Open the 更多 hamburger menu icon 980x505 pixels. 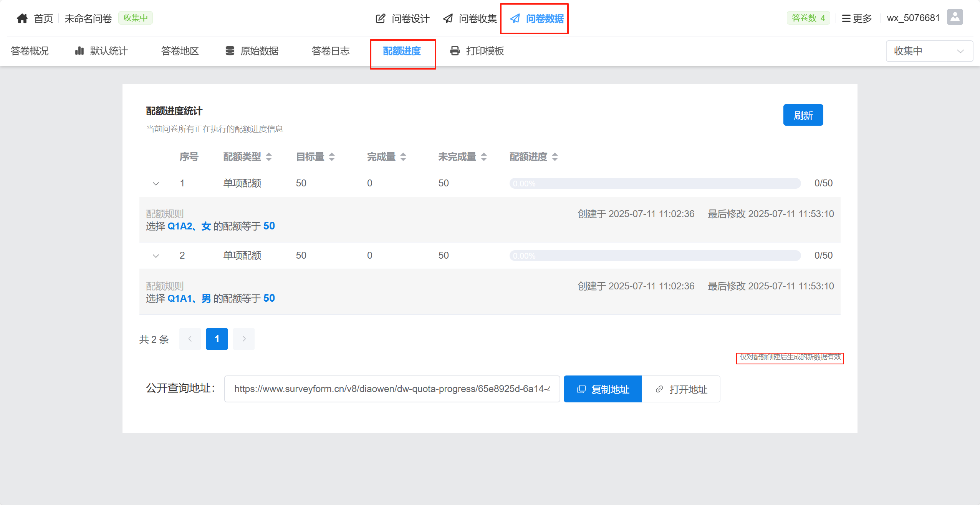(846, 18)
